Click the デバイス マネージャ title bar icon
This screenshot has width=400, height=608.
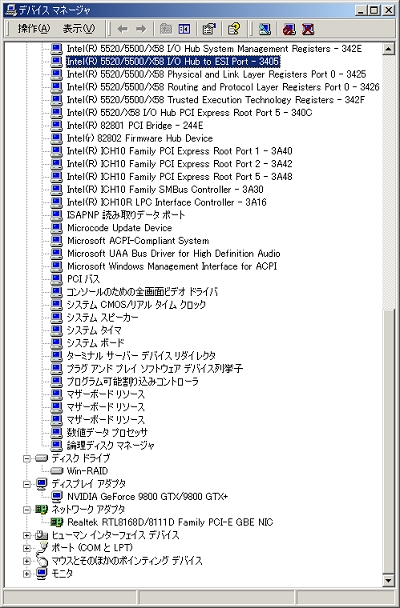tap(10, 10)
